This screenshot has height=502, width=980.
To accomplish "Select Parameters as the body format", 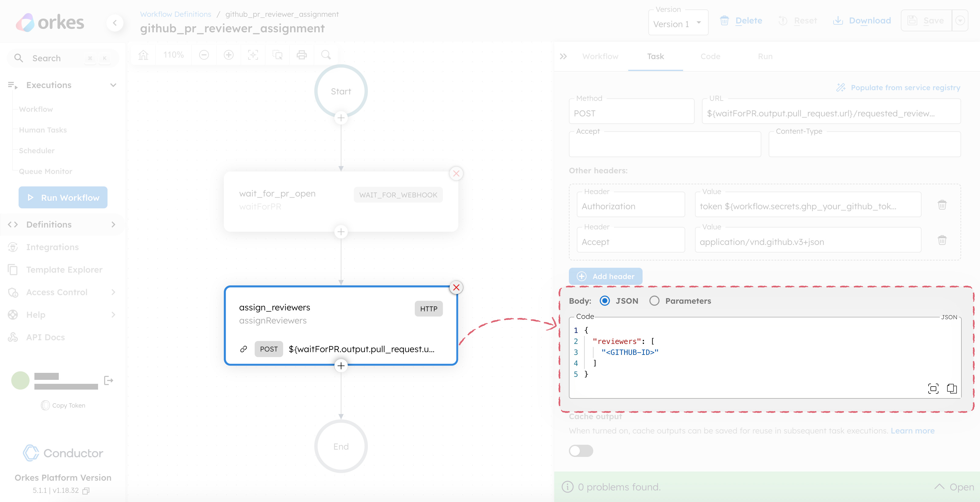I will tap(655, 301).
